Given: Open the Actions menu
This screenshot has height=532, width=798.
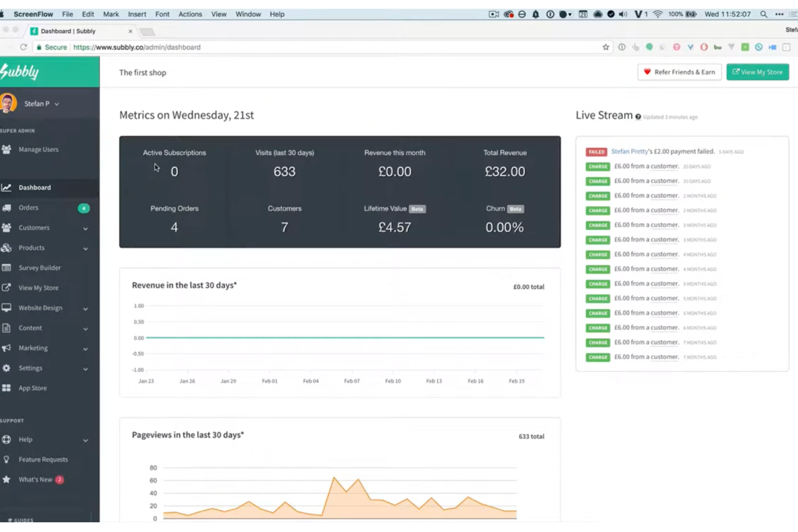Looking at the screenshot, I should click(190, 15).
